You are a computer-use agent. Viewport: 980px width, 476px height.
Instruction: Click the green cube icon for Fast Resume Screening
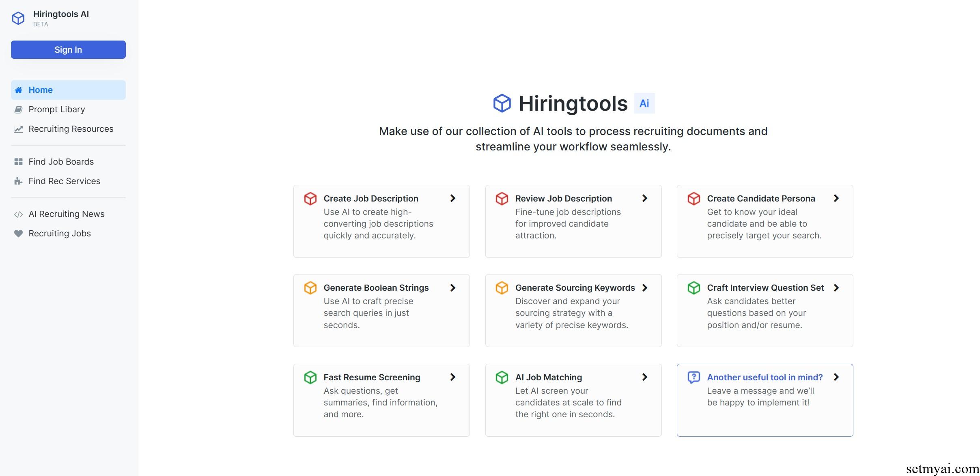(310, 377)
